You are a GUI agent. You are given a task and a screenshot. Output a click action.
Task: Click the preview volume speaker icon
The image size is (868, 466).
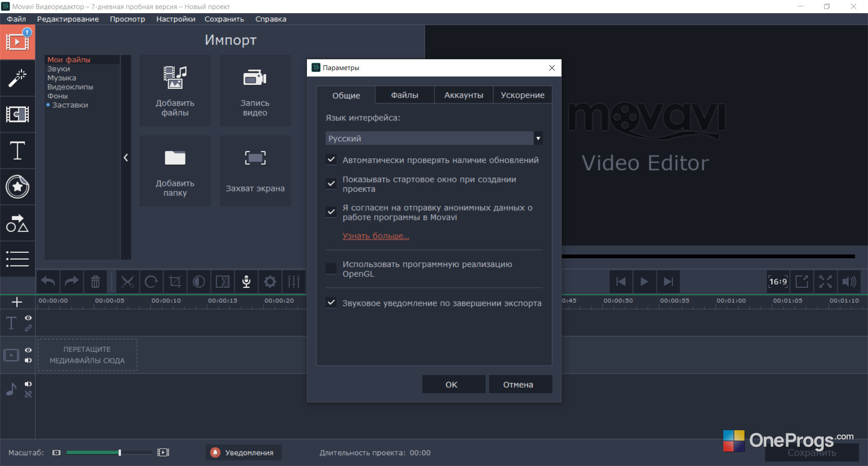tap(849, 282)
